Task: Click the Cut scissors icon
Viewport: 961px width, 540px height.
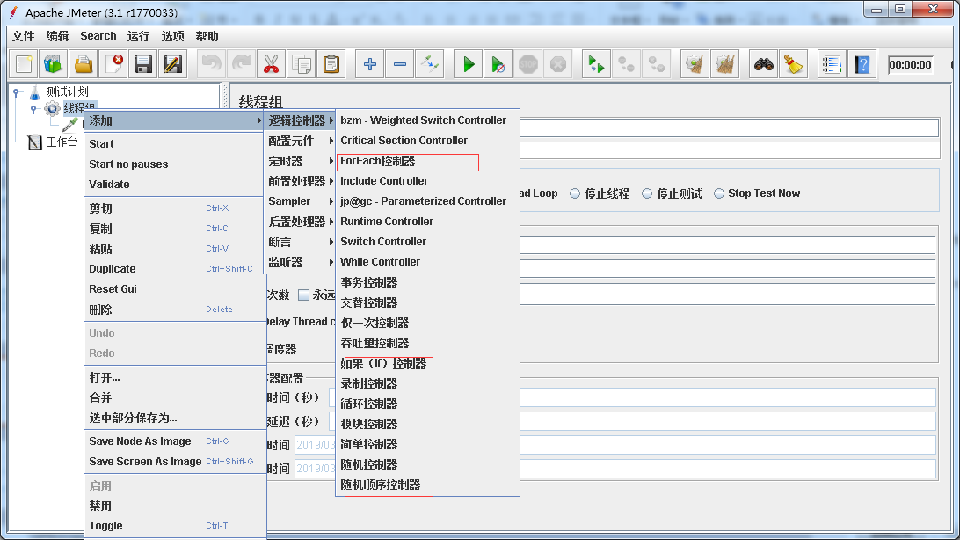Action: point(272,64)
